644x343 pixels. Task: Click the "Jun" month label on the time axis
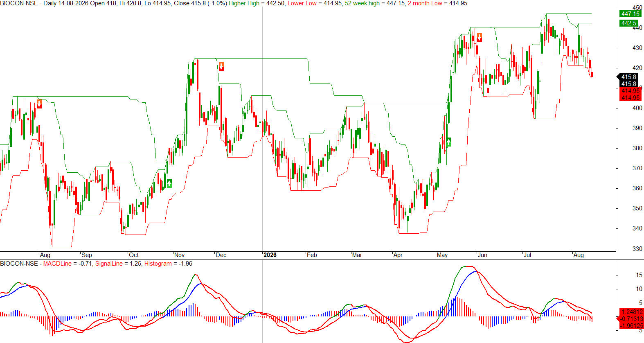(x=483, y=255)
